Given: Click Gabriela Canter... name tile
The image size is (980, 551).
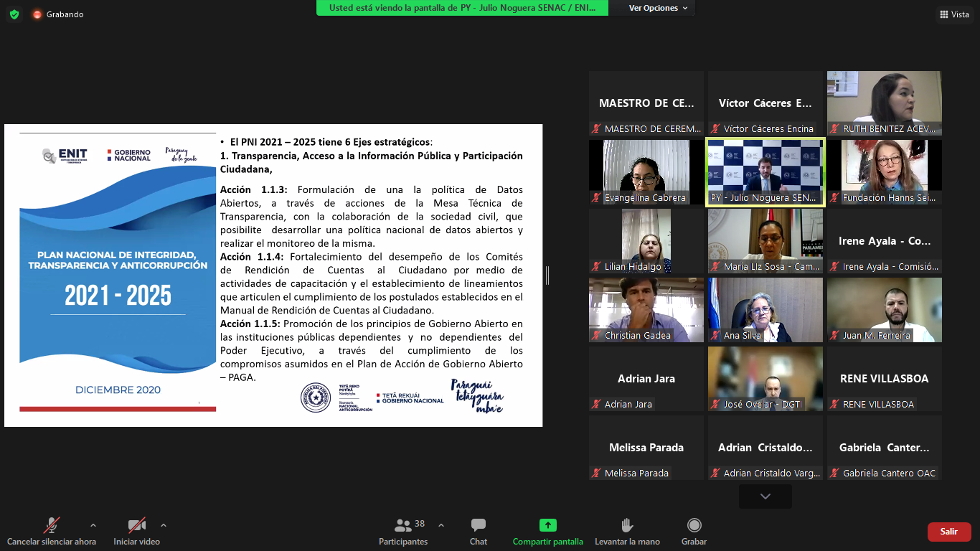Looking at the screenshot, I should [x=884, y=448].
